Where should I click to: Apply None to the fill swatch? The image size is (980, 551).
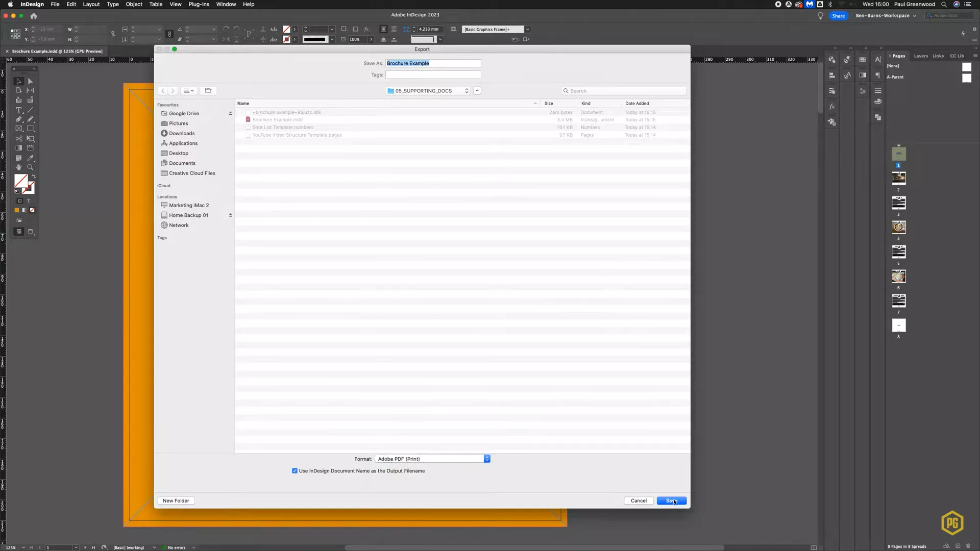click(32, 210)
